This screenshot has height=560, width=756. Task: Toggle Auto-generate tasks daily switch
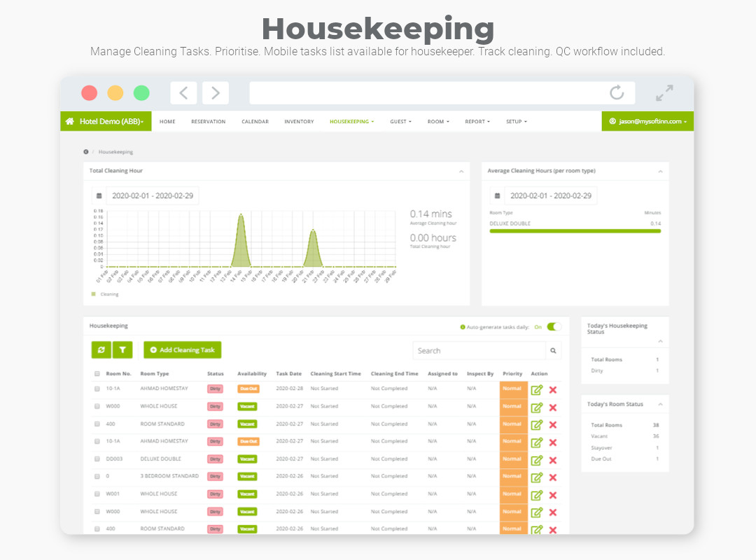click(554, 327)
